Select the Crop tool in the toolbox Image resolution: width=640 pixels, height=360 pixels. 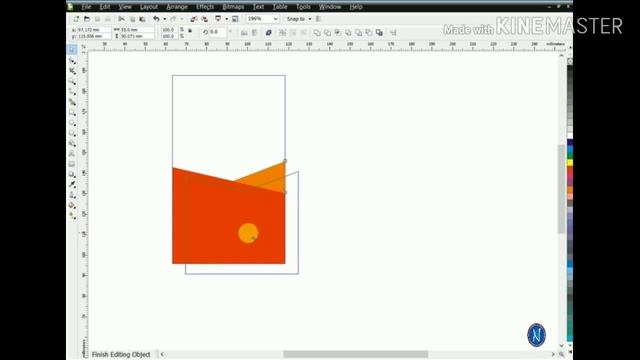[72, 71]
